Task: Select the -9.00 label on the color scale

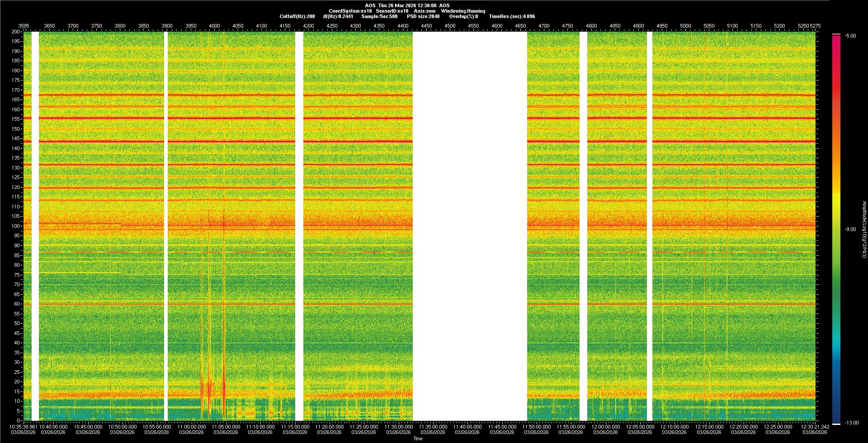Action: click(x=850, y=229)
